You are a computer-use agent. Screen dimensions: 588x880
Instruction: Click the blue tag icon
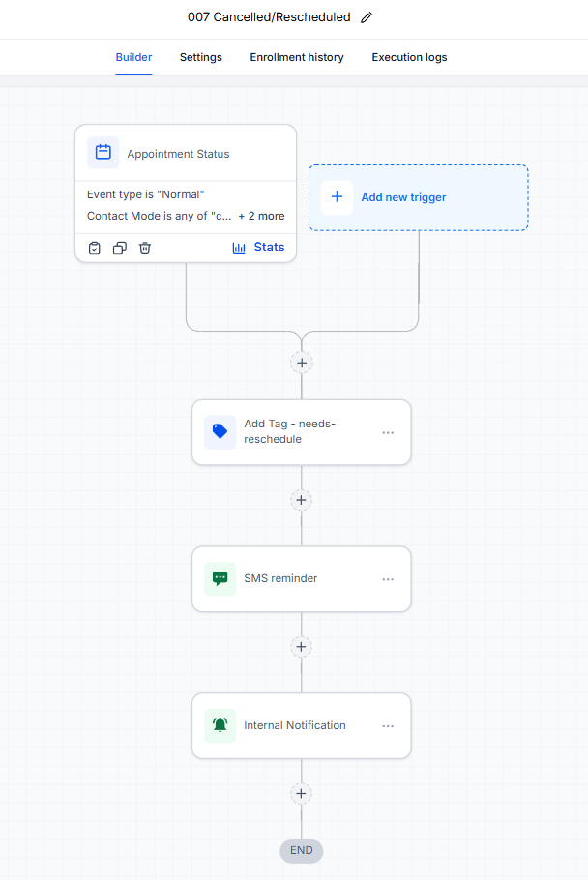coord(220,431)
